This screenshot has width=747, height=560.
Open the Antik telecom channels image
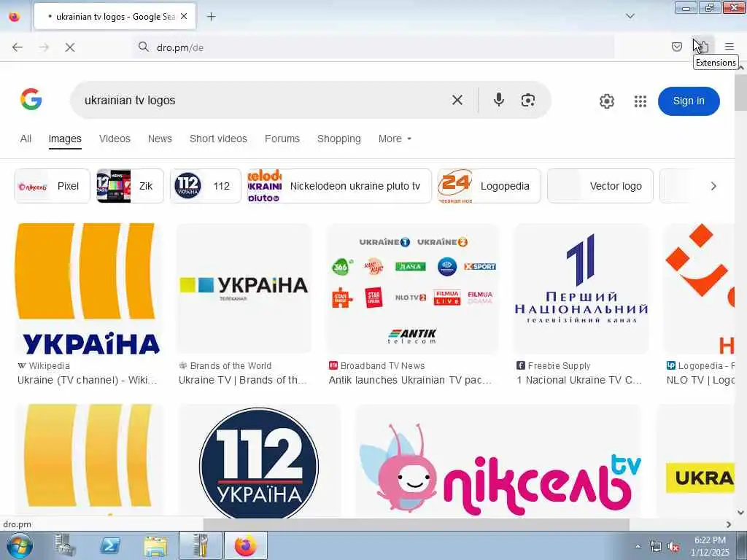pyautogui.click(x=413, y=289)
